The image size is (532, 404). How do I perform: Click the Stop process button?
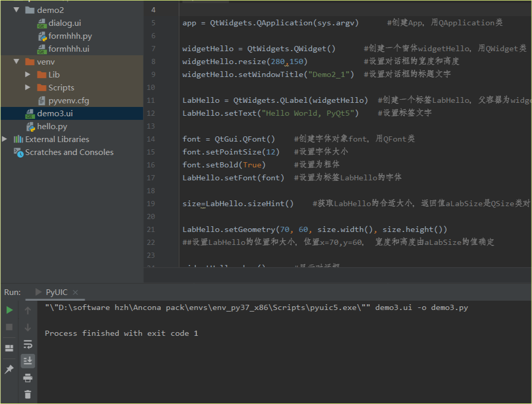tap(8, 327)
